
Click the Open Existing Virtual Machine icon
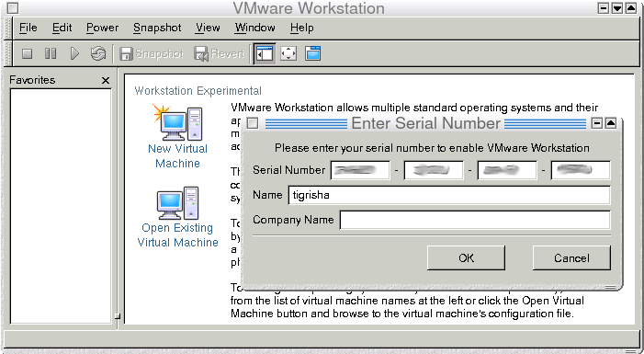click(x=178, y=203)
